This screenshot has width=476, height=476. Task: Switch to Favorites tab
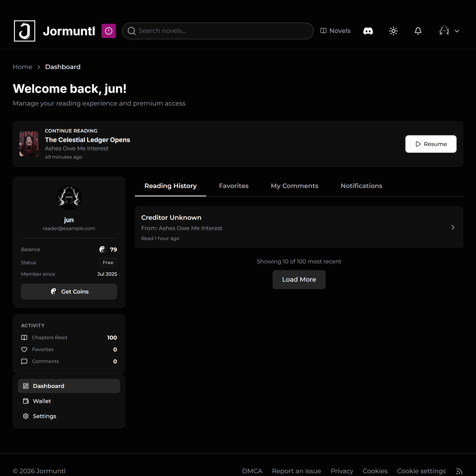tap(234, 186)
